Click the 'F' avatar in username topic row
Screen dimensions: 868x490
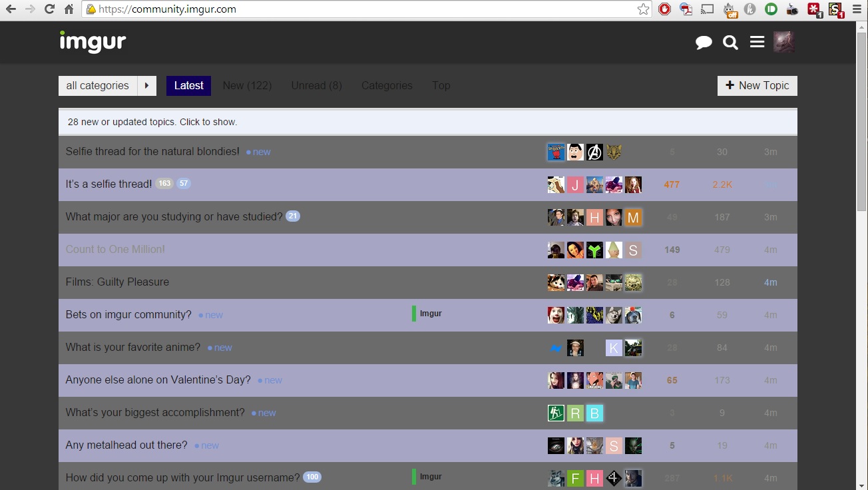coord(575,478)
